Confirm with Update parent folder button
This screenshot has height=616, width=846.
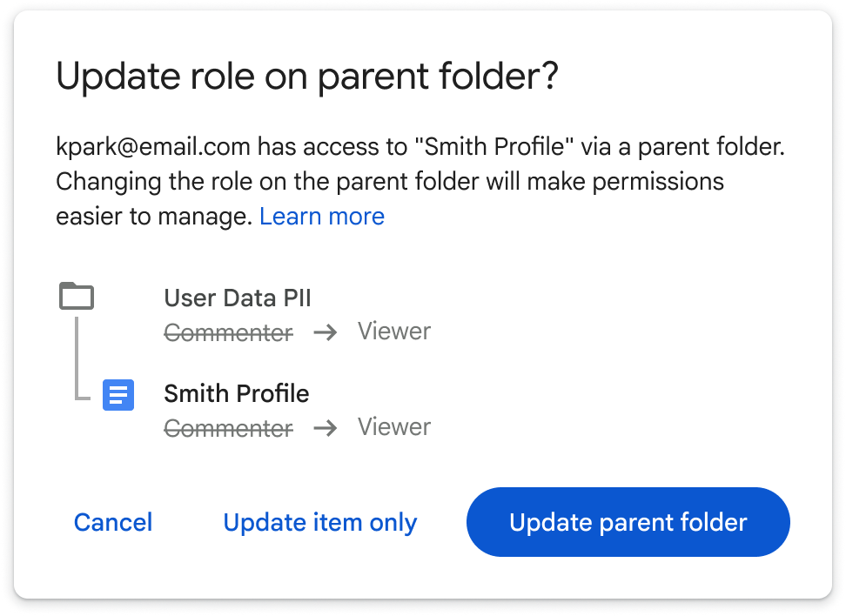628,522
